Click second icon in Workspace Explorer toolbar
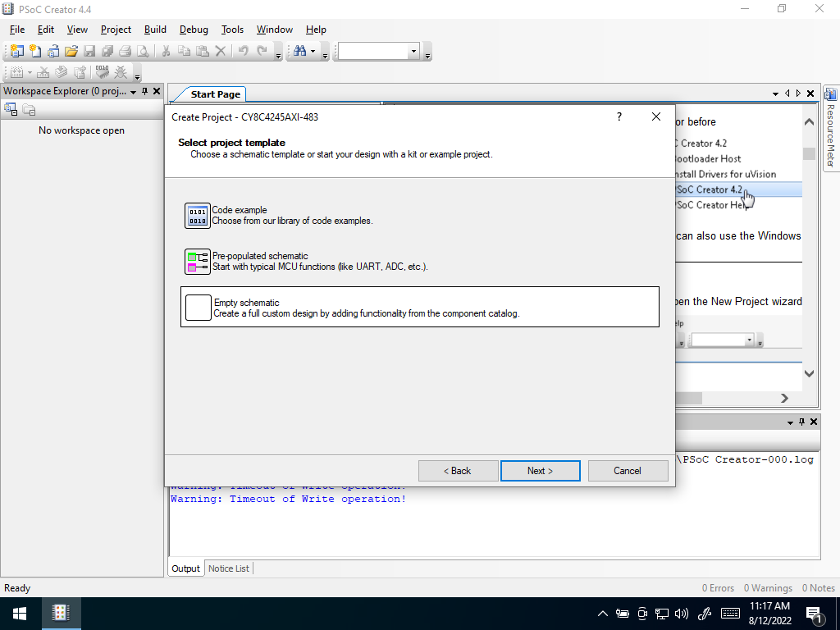 (29, 110)
